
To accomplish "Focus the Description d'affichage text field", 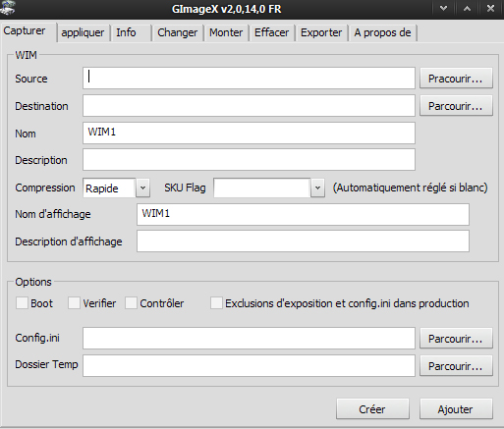I will 303,241.
